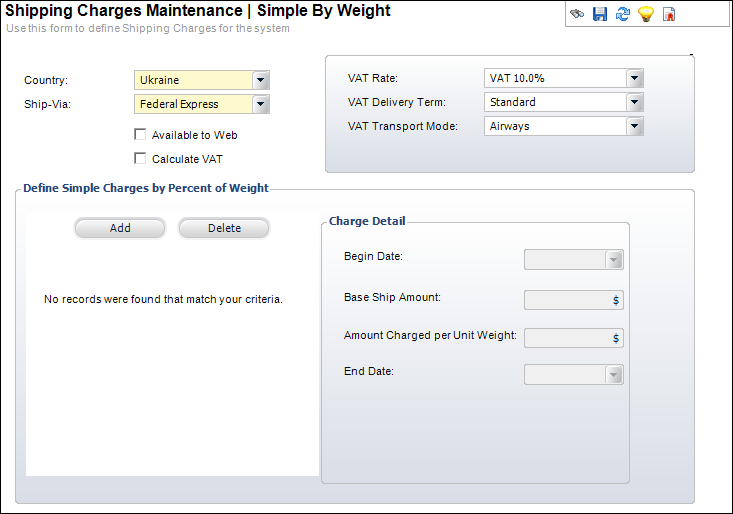Click 'No records were found' message text
733x514 pixels.
(163, 299)
